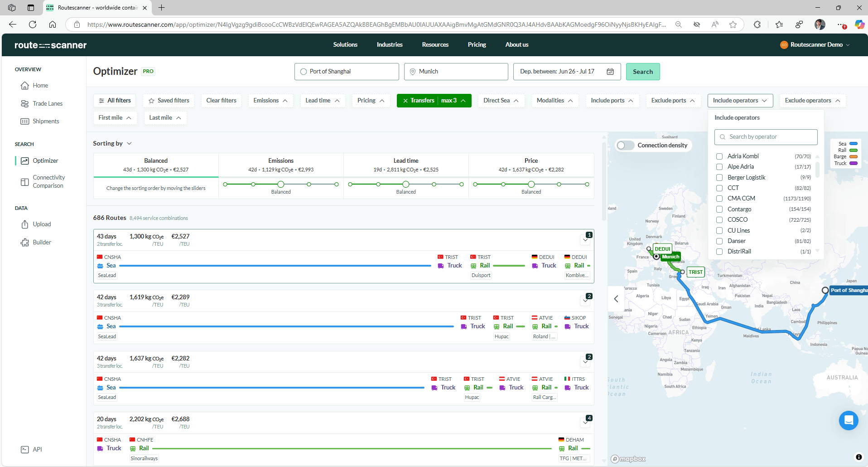Open the Pricing nav menu item

point(477,45)
